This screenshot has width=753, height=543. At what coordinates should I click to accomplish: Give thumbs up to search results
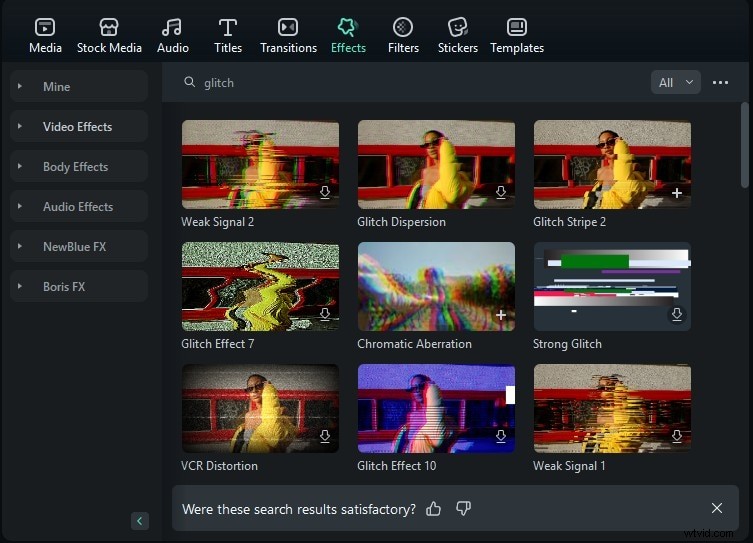coord(434,508)
